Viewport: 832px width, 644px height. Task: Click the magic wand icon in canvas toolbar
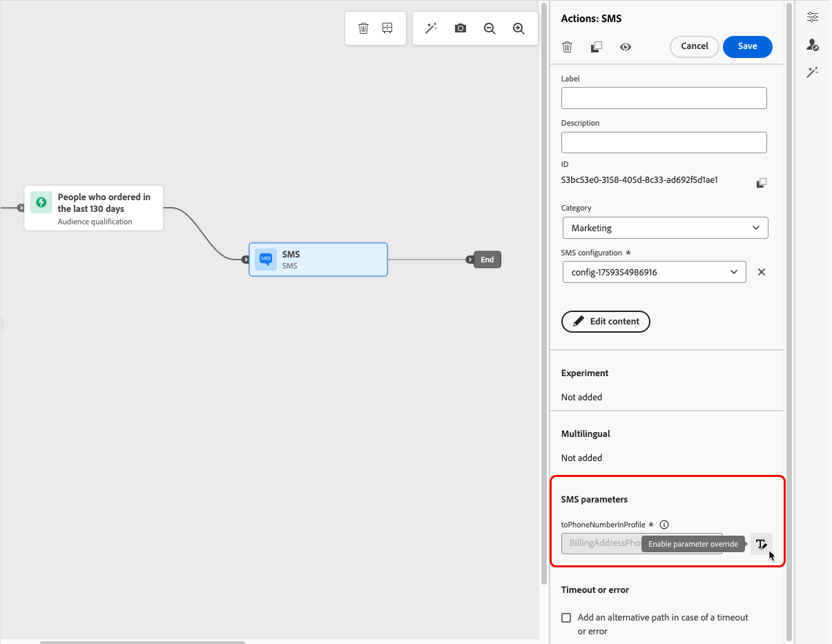click(432, 28)
